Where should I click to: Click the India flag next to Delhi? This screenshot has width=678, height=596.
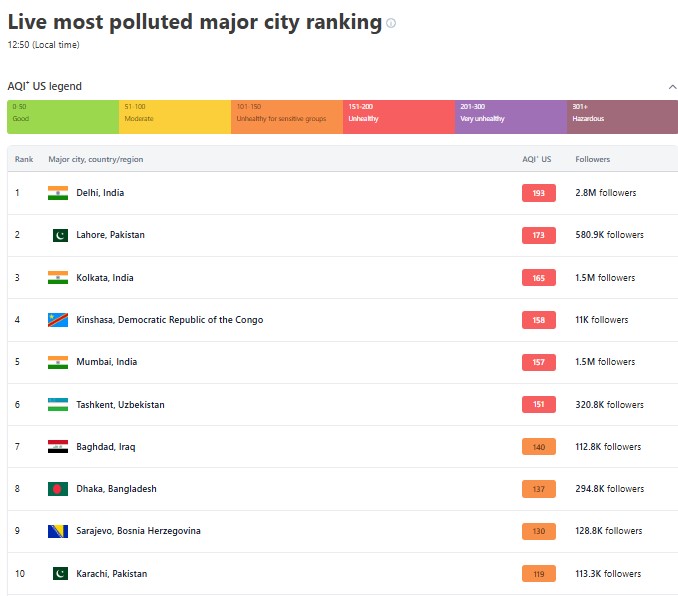tap(58, 193)
